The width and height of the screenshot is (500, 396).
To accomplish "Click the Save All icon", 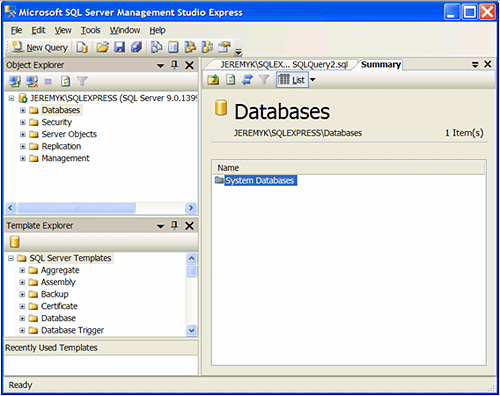I will (136, 47).
